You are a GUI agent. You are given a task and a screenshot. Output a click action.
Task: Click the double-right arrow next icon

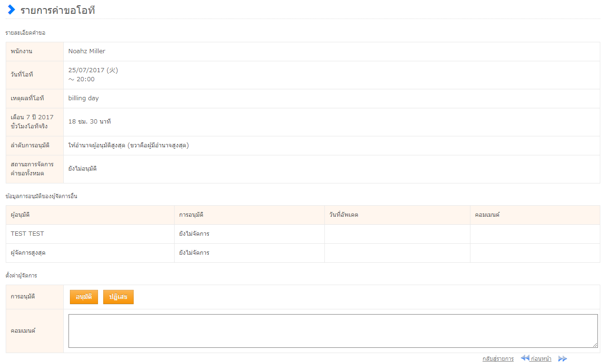tap(563, 359)
